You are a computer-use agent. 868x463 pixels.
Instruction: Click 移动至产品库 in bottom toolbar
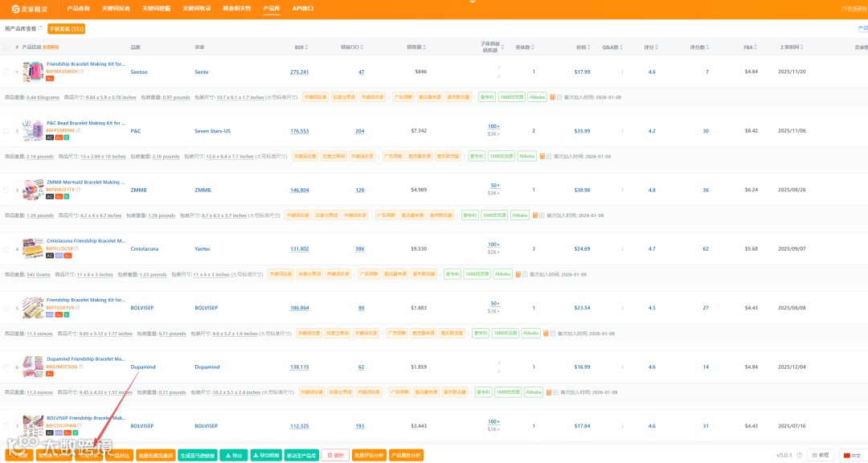pos(301,455)
